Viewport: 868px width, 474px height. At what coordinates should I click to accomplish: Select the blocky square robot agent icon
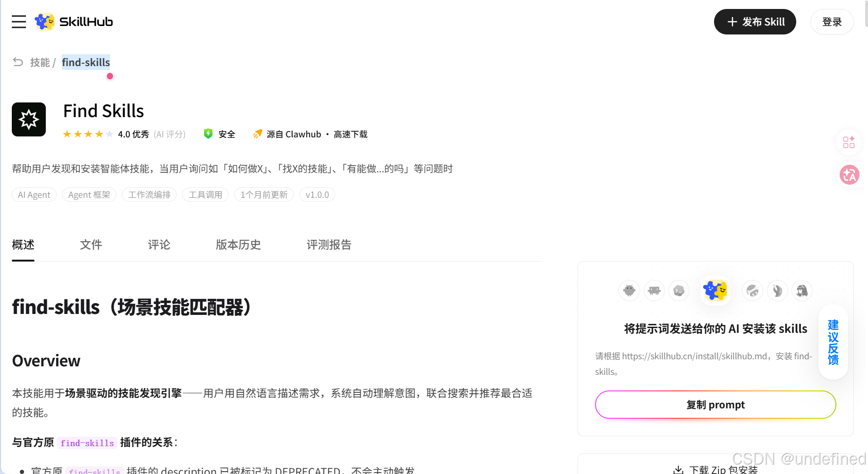click(654, 290)
